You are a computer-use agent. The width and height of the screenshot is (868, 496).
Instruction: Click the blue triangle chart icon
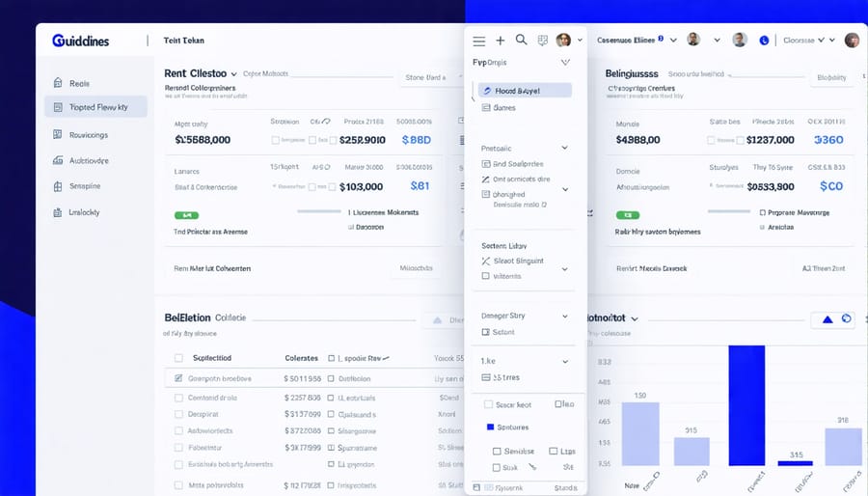[x=827, y=319]
